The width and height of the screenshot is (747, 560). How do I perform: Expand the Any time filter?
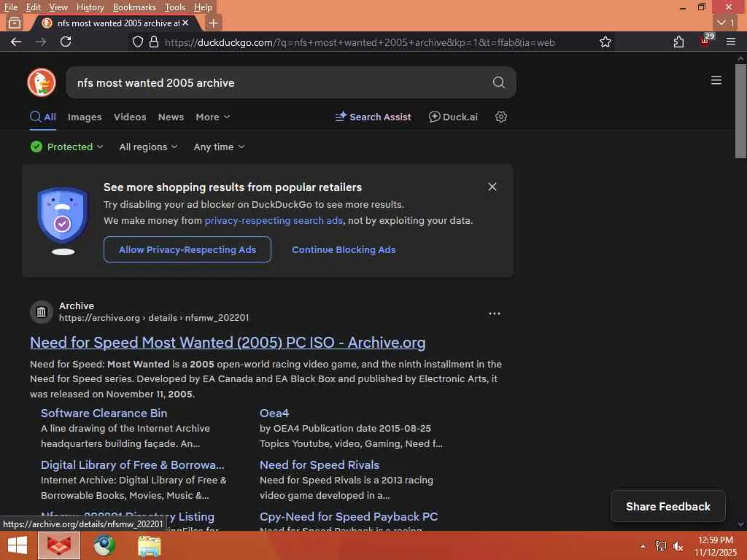[x=219, y=147]
